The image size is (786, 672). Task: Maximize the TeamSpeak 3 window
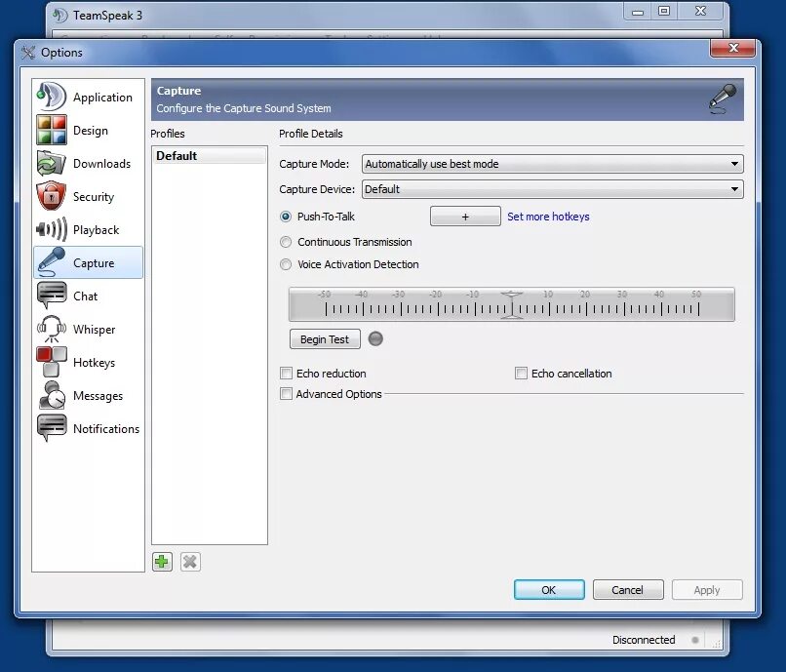pyautogui.click(x=664, y=11)
